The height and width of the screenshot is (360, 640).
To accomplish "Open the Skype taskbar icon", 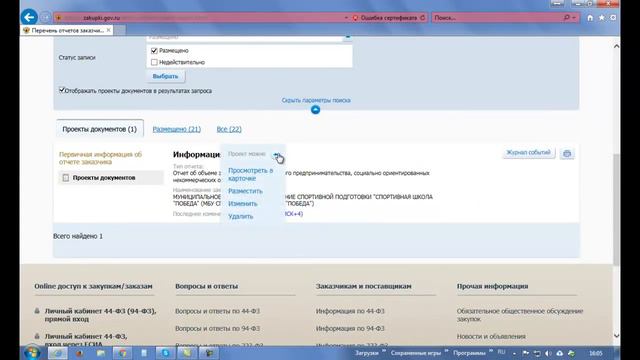I will coord(165,353).
